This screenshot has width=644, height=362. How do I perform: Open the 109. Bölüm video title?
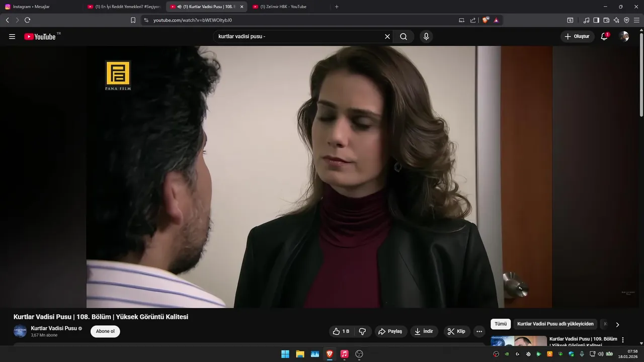point(583,342)
